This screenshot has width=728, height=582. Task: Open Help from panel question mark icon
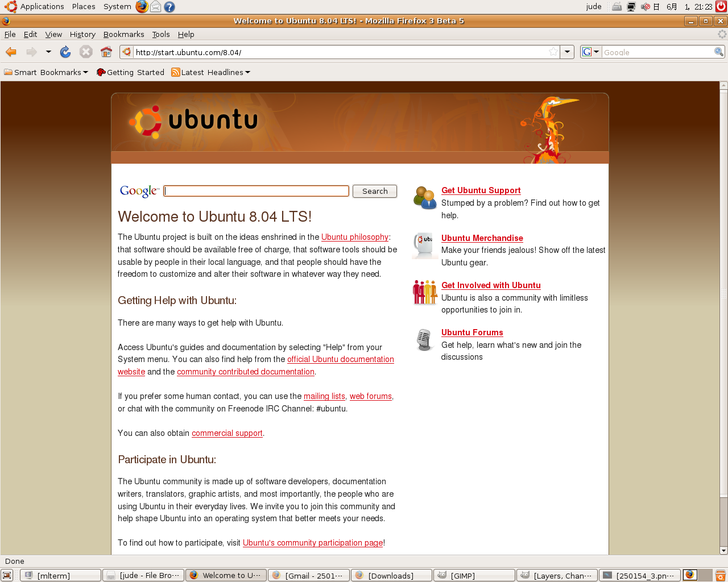tap(169, 7)
